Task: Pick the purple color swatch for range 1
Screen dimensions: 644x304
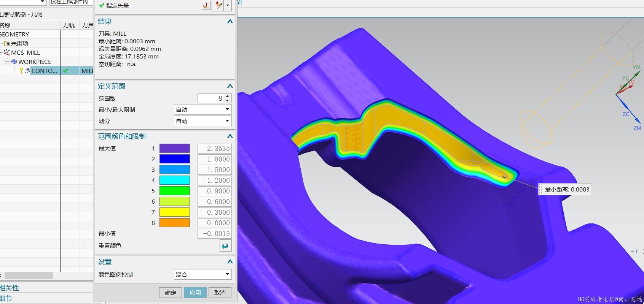Action: point(174,149)
